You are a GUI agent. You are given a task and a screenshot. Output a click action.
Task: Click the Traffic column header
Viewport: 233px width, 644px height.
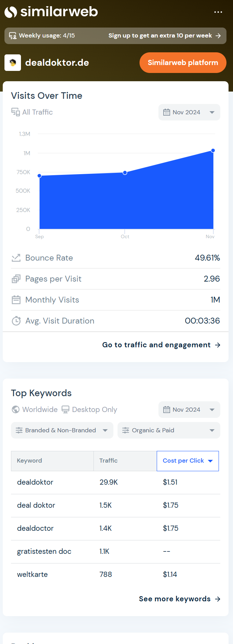109,461
